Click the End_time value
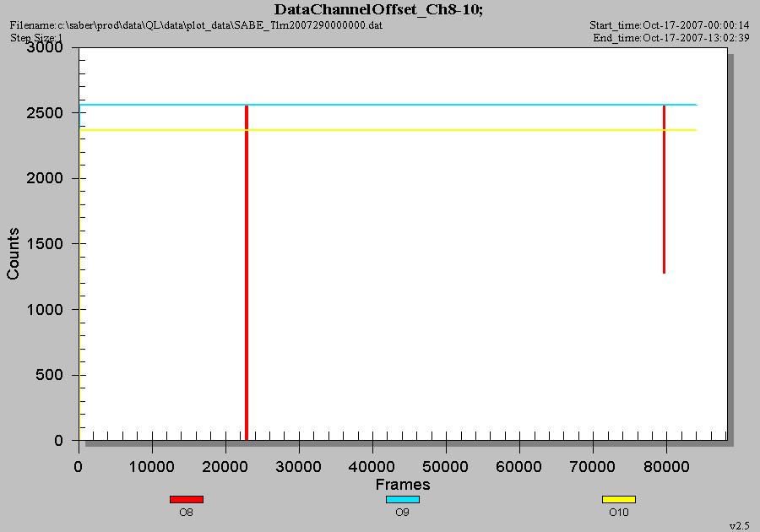 pos(696,38)
